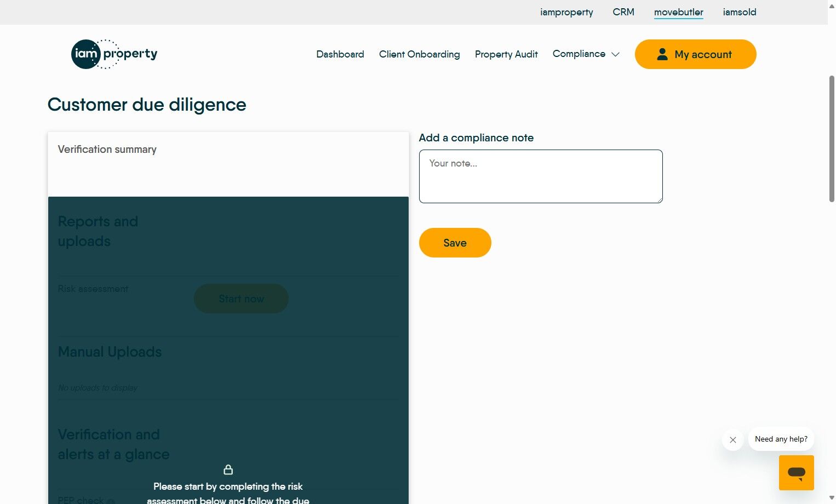The height and width of the screenshot is (504, 836).
Task: Go to Client Onboarding
Action: pyautogui.click(x=420, y=54)
